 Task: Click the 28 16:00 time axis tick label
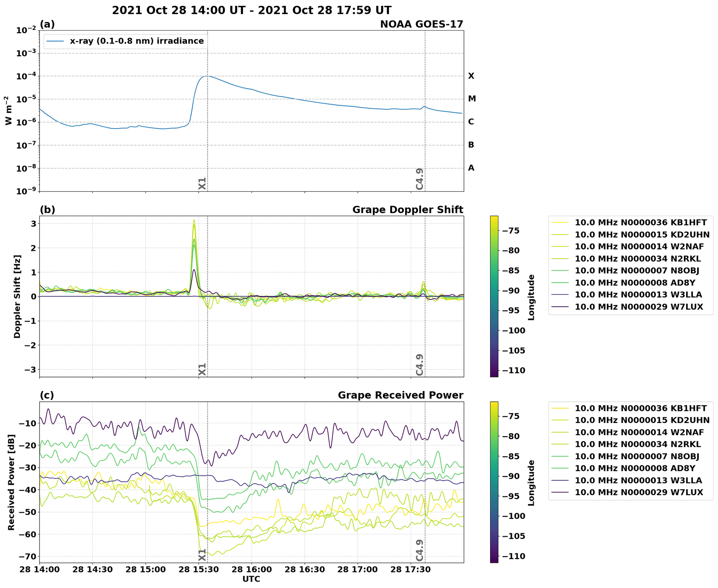coord(251,570)
